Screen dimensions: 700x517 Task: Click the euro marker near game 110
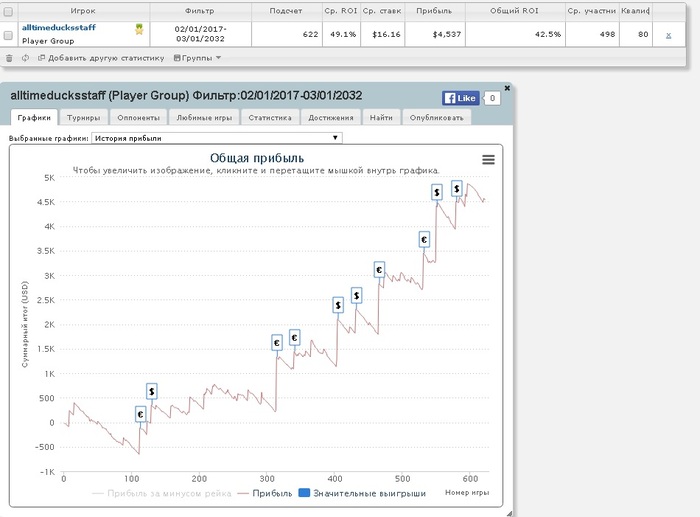140,415
